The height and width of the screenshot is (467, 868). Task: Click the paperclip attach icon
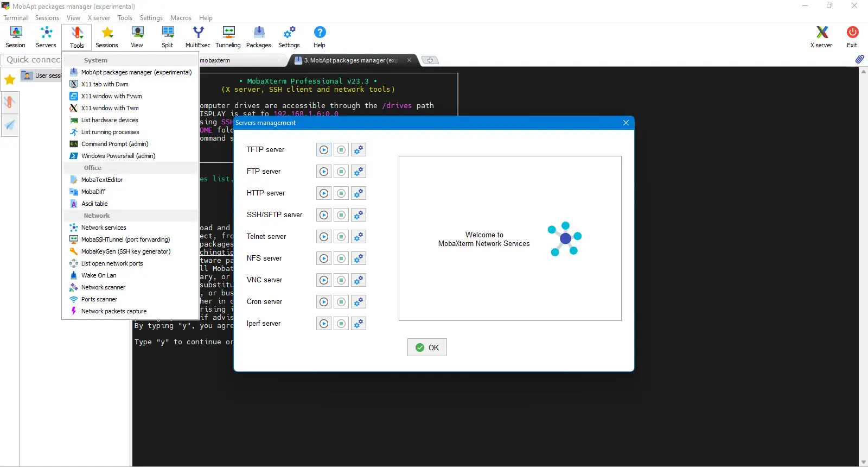(x=859, y=59)
